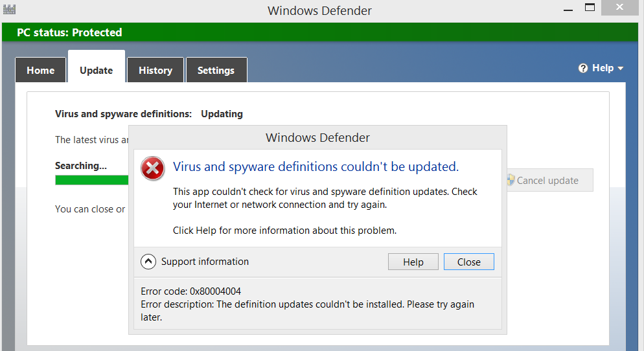
Task: Open the History tab
Action: tap(155, 70)
